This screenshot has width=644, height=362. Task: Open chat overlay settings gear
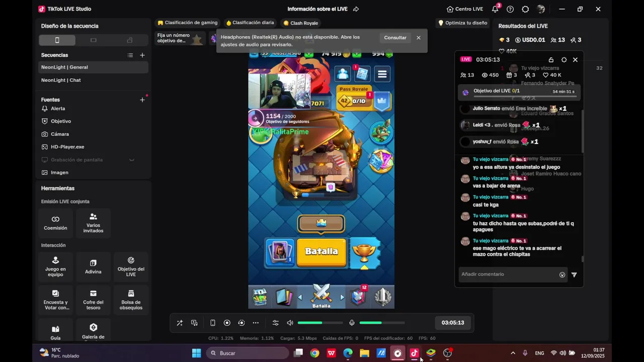(x=563, y=60)
